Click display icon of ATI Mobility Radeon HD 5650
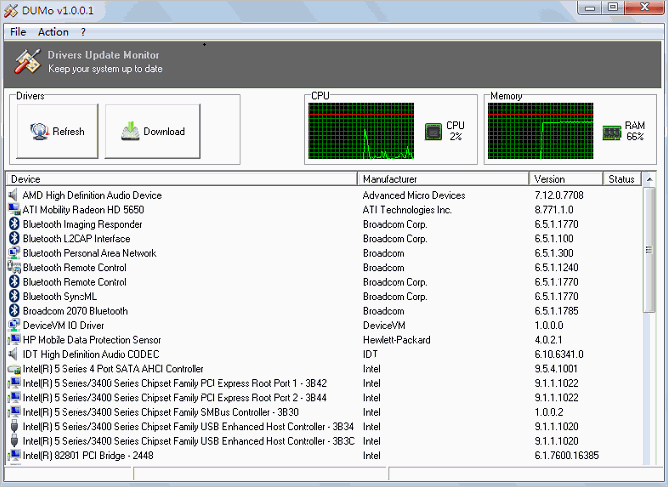Viewport: 668px width, 487px height. coord(14,210)
